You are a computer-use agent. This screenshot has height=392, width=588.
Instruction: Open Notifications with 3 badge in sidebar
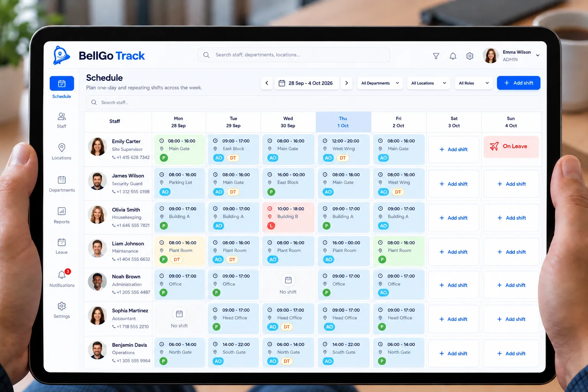62,278
